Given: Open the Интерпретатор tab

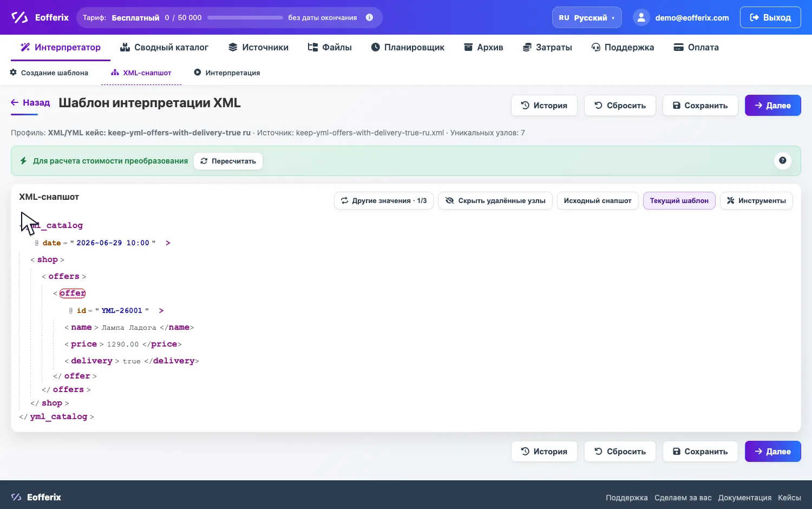Looking at the screenshot, I should pyautogui.click(x=61, y=47).
